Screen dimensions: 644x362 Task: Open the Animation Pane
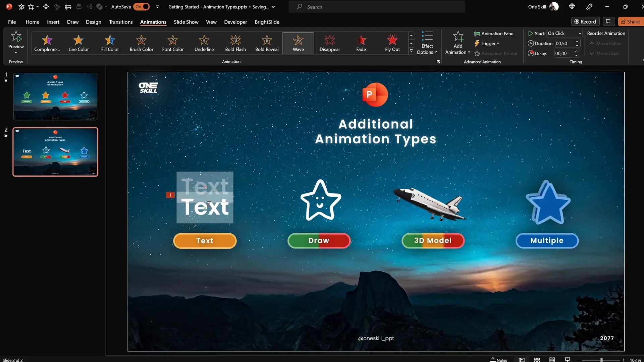click(494, 34)
